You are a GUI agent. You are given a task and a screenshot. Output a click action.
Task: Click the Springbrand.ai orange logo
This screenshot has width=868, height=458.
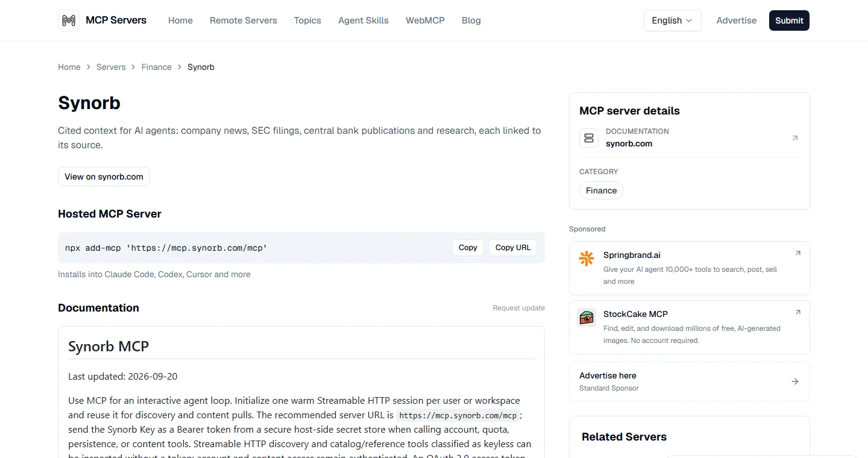click(587, 259)
